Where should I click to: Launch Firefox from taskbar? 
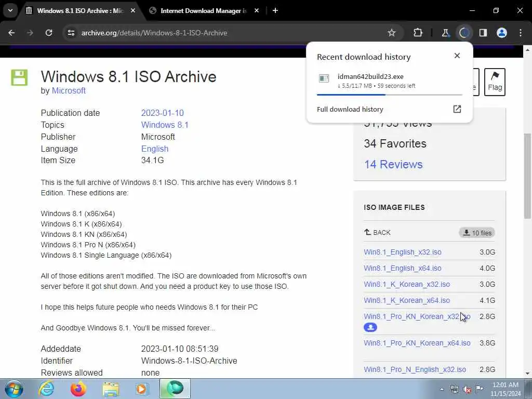[78, 389]
